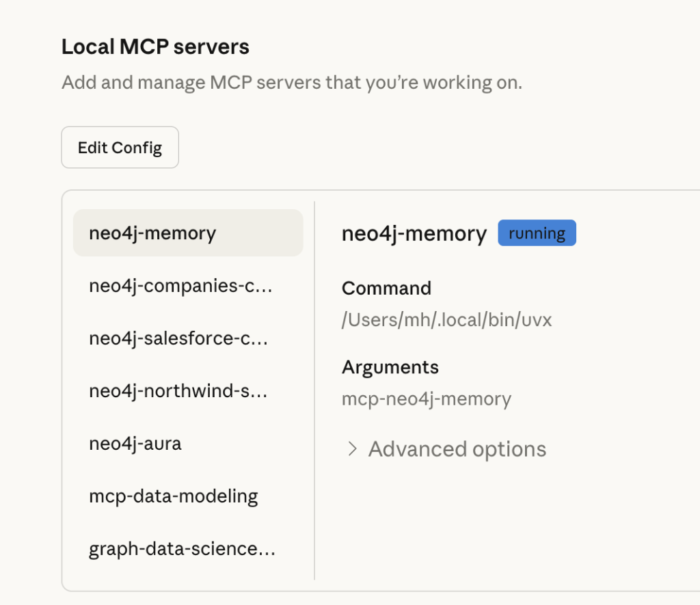This screenshot has width=700, height=605.
Task: Open the Edit Config dialog
Action: coord(120,147)
